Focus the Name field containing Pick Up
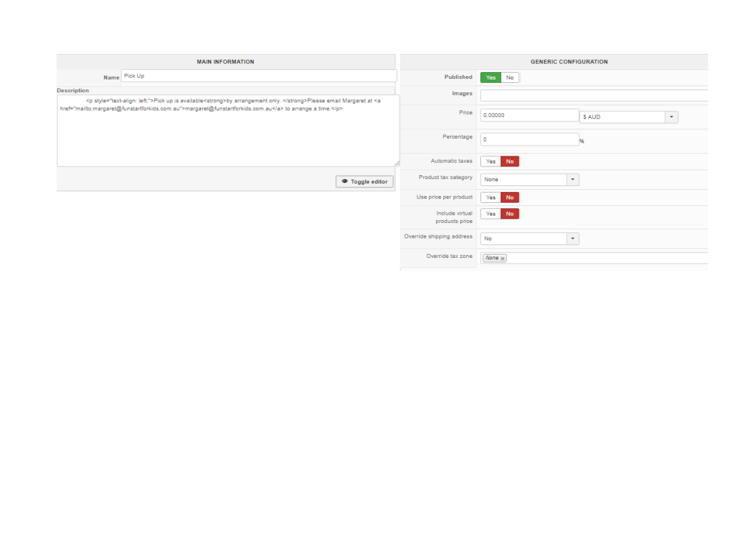The height and width of the screenshot is (534, 756). tap(259, 76)
